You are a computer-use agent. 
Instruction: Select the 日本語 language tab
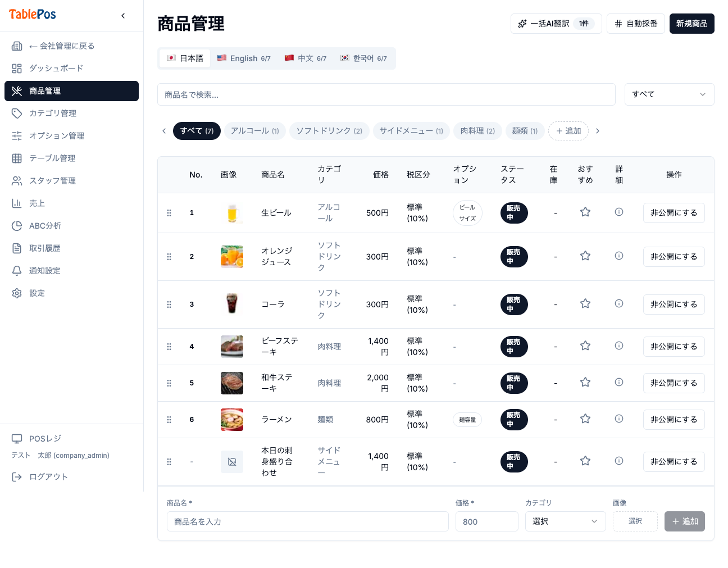(x=185, y=58)
